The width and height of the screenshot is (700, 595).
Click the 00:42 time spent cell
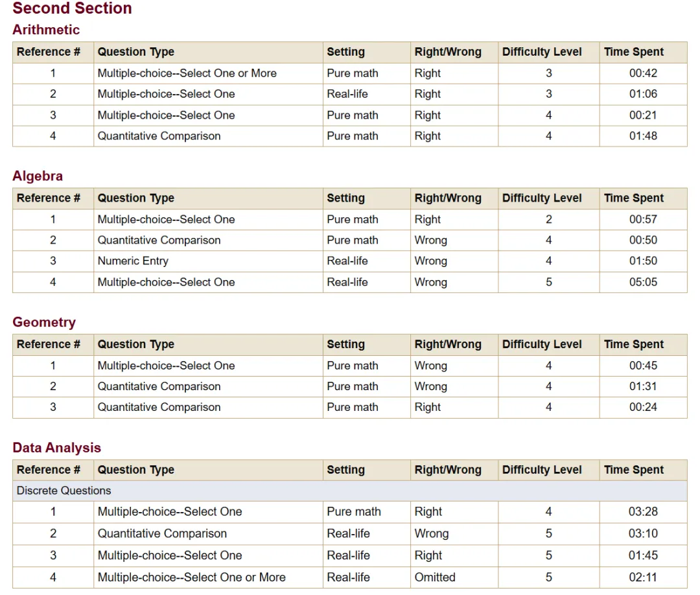tap(642, 73)
